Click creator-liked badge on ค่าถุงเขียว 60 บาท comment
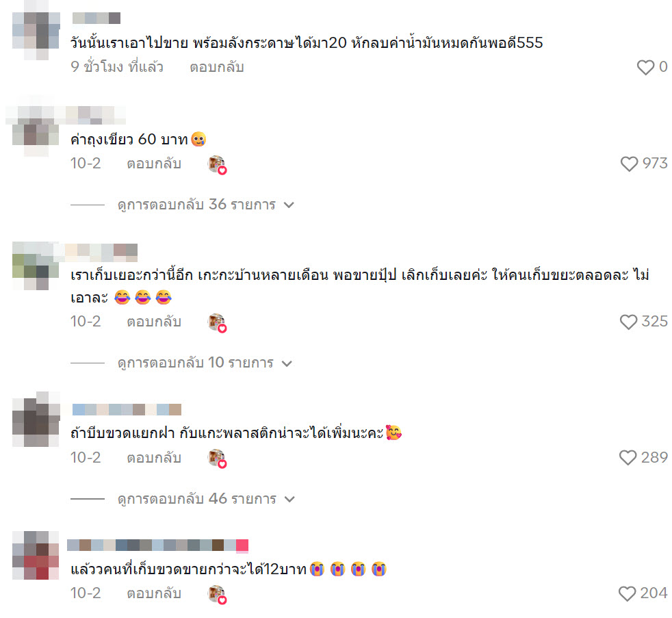672x618 pixels. (x=218, y=164)
